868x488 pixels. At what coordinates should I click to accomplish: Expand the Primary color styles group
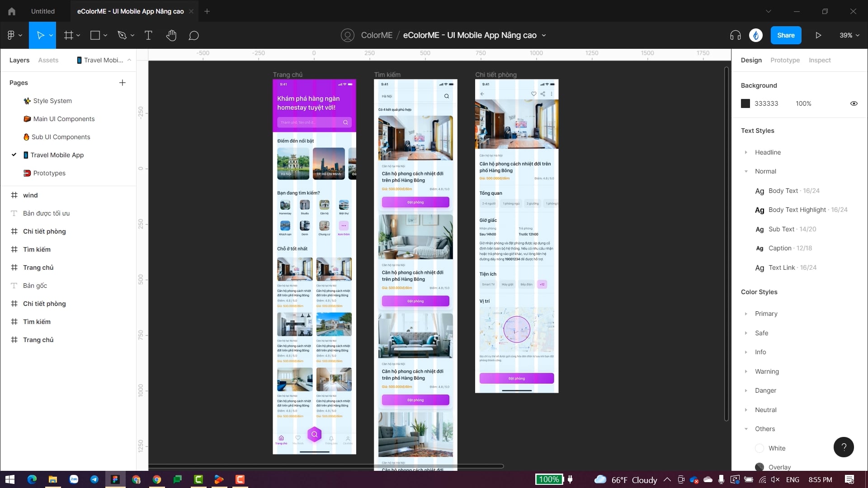[746, 314]
